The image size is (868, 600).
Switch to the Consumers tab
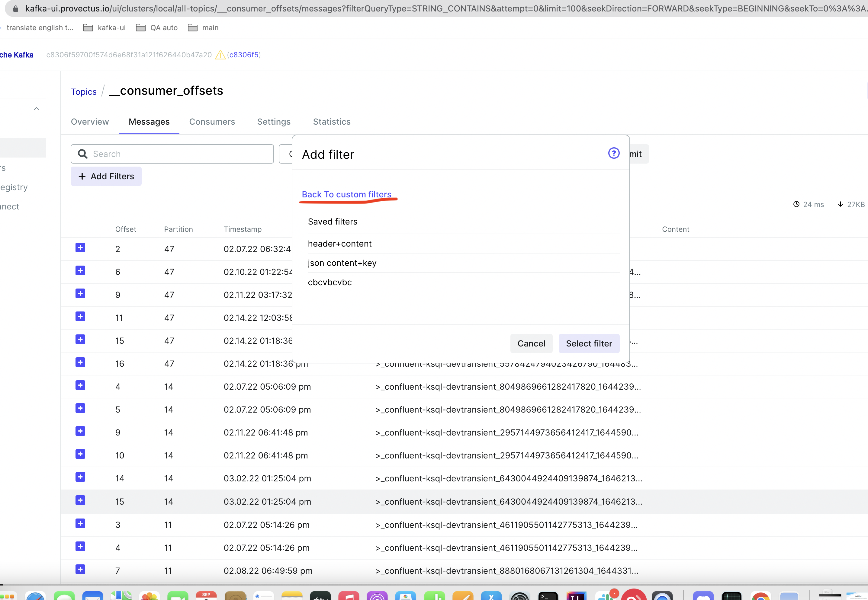(x=212, y=121)
